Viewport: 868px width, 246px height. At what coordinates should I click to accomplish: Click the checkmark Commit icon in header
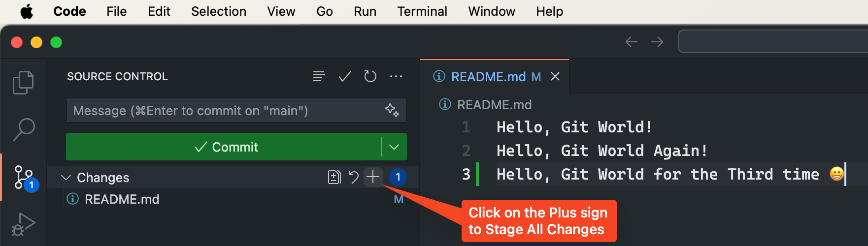pos(345,76)
